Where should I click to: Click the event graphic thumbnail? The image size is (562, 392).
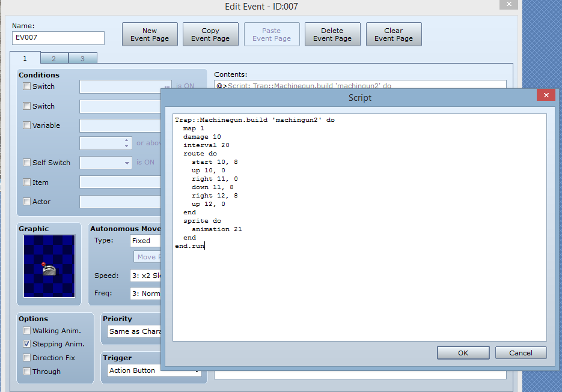point(49,266)
